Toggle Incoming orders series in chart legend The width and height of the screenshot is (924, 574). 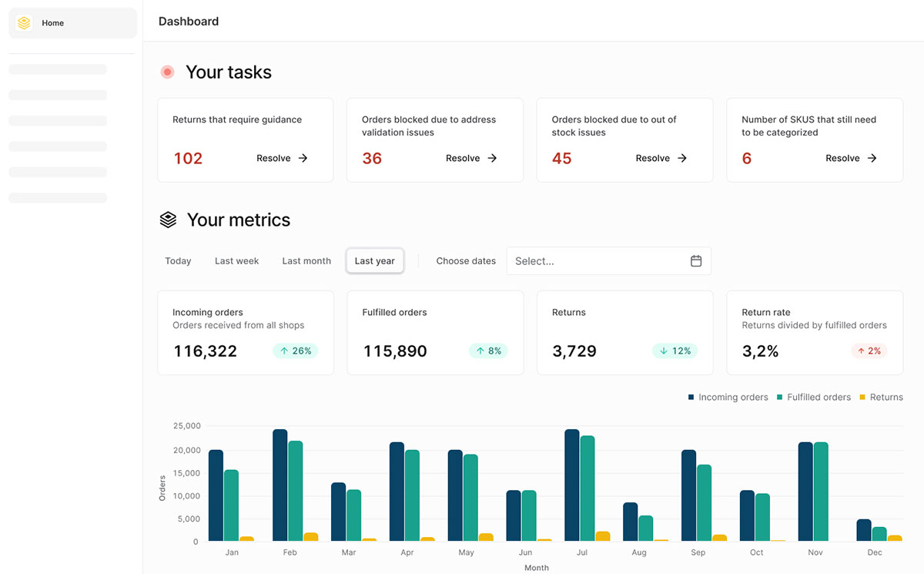click(728, 398)
